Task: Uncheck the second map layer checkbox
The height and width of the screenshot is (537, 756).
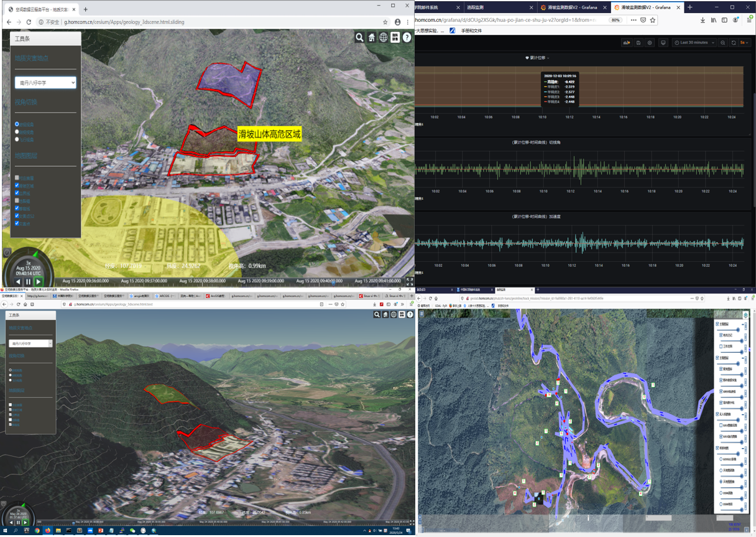Action: pyautogui.click(x=17, y=185)
